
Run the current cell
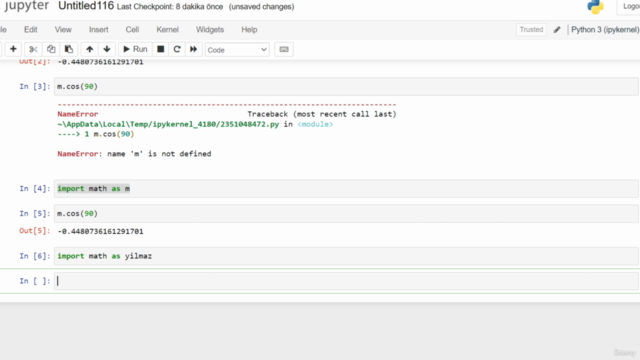(x=135, y=49)
